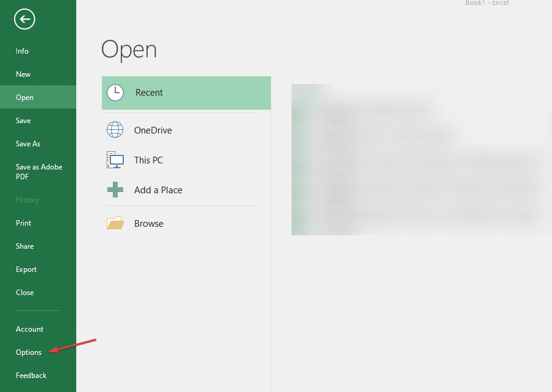Click the Add a Place plus icon
The image size is (552, 392).
click(115, 190)
